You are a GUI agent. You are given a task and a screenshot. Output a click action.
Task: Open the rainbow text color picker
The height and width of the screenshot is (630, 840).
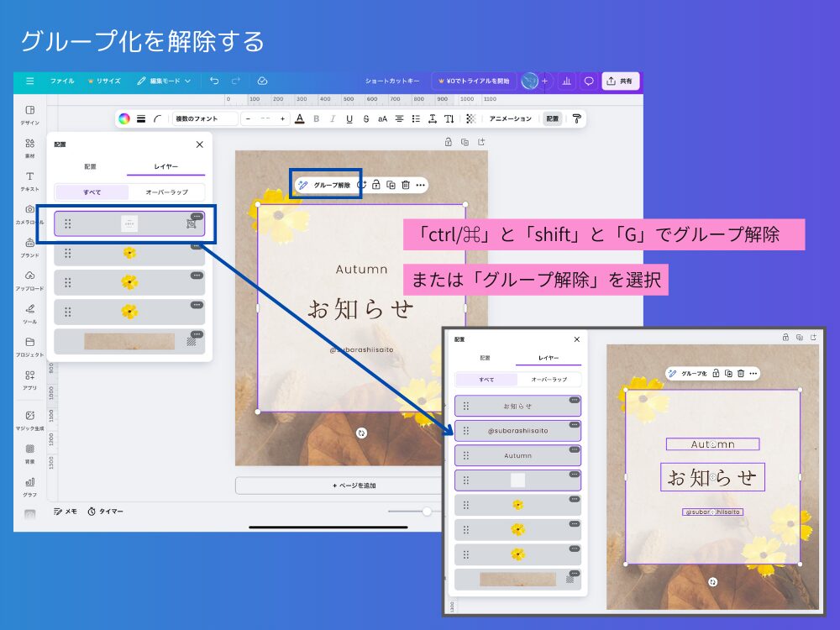(x=125, y=118)
